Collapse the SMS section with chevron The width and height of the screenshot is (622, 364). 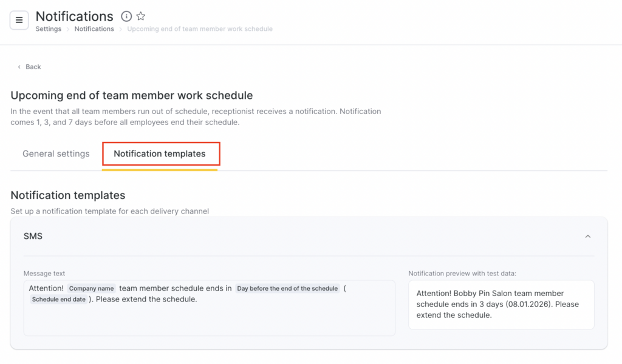click(587, 237)
